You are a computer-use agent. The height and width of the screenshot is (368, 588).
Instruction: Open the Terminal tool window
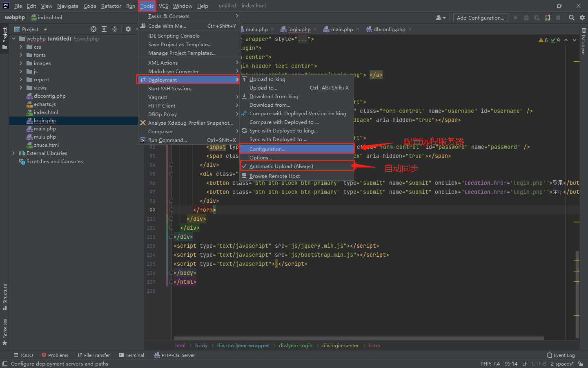pos(131,355)
